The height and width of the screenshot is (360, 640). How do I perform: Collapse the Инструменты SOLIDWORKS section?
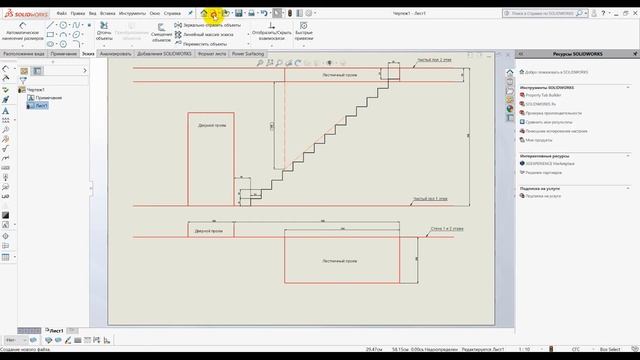[x=628, y=87]
